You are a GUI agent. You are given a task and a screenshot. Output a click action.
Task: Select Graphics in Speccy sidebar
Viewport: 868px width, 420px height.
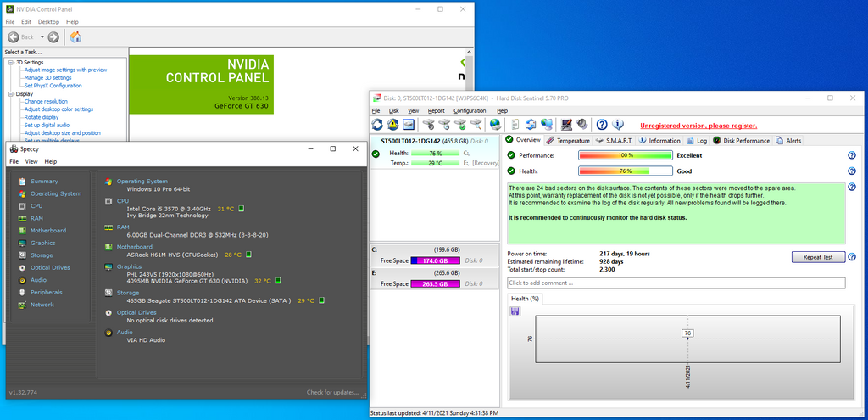43,243
